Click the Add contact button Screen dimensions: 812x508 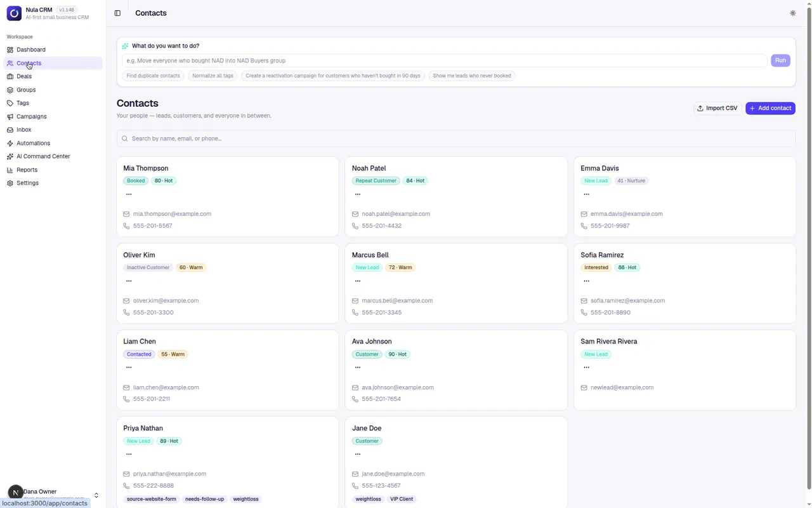click(770, 108)
